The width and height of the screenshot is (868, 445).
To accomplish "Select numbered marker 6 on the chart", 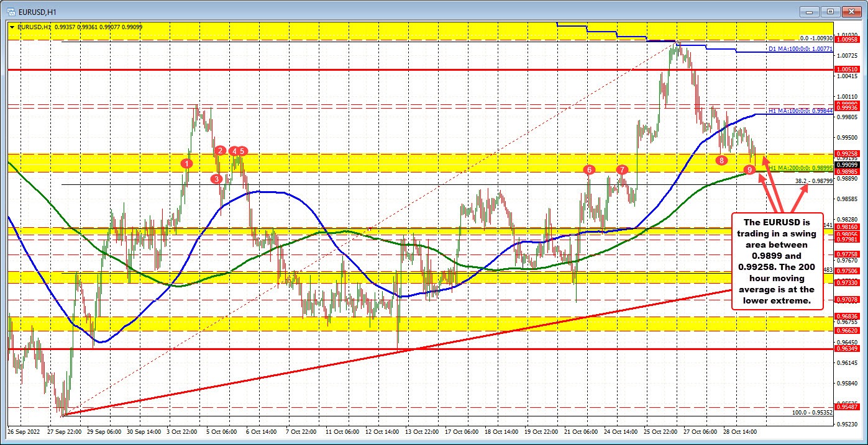I will [589, 170].
